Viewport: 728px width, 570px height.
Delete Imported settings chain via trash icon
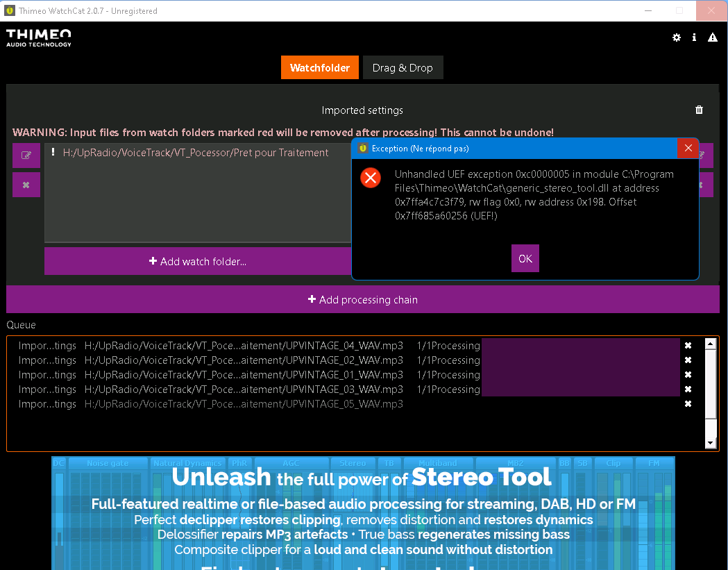[x=699, y=110]
